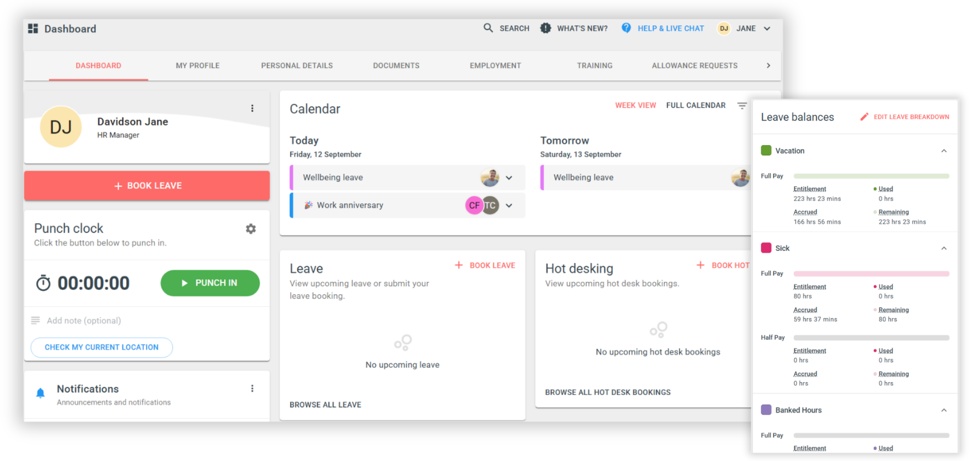Expand the Jane account dropdown
Screen dimensions: 980x461
click(768, 28)
